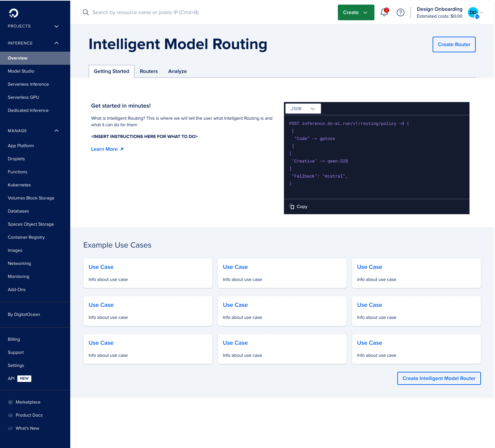The image size is (495, 448).
Task: Open Kubernetes in sidebar
Action: [x=35, y=185]
